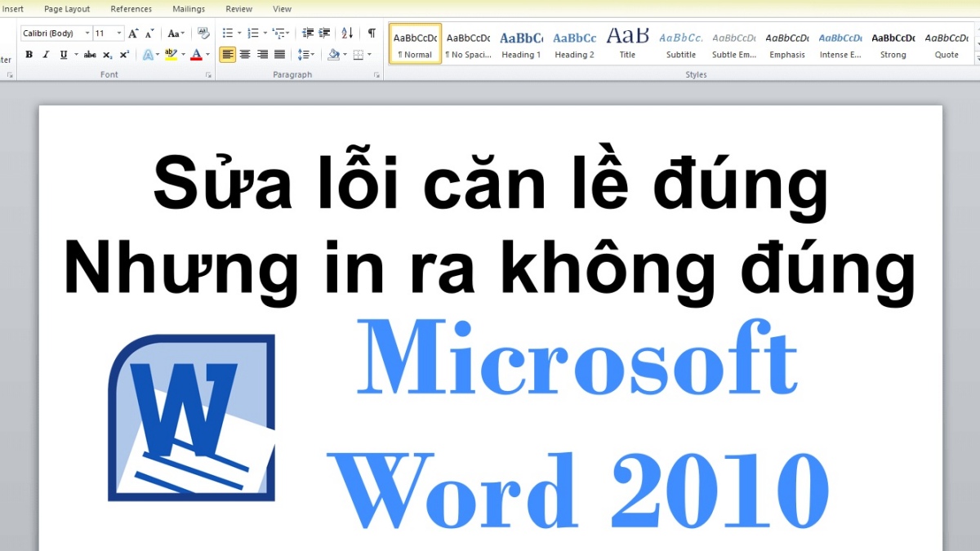Select Align Text Right

point(262,55)
